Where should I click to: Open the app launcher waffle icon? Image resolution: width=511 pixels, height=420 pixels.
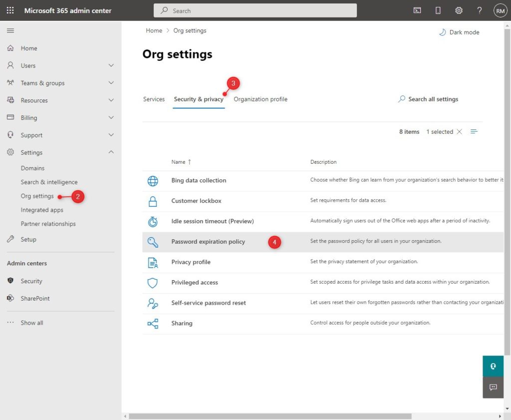pyautogui.click(x=10, y=10)
